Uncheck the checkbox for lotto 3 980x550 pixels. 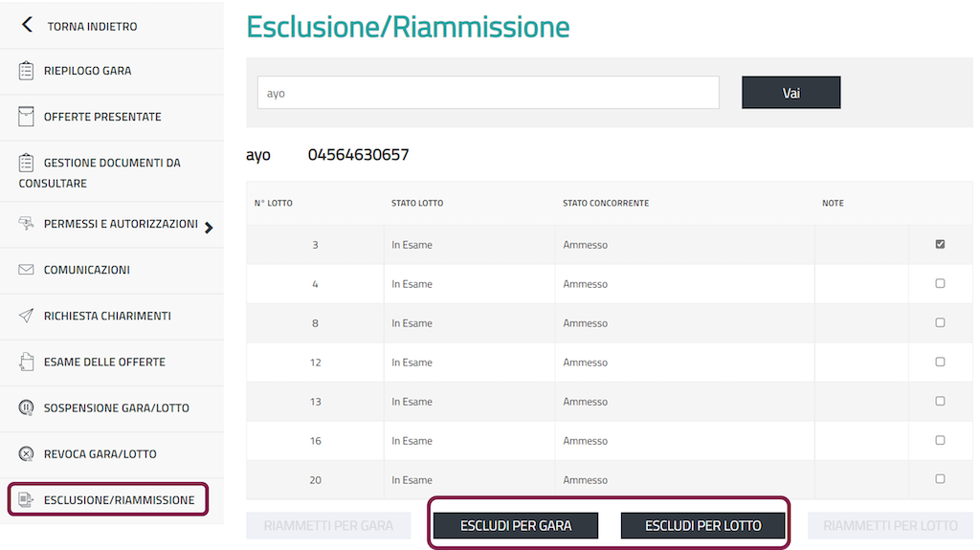940,245
